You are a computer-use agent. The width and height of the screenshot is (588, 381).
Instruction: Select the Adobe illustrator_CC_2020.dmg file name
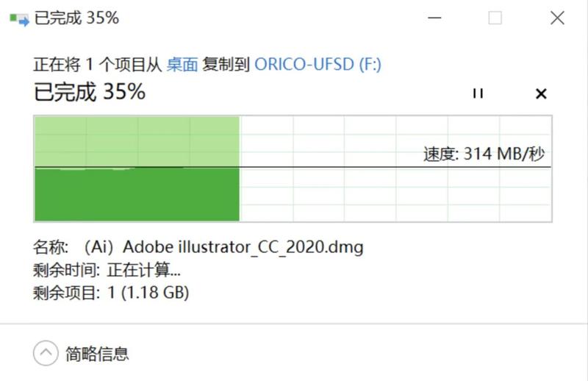(x=243, y=247)
